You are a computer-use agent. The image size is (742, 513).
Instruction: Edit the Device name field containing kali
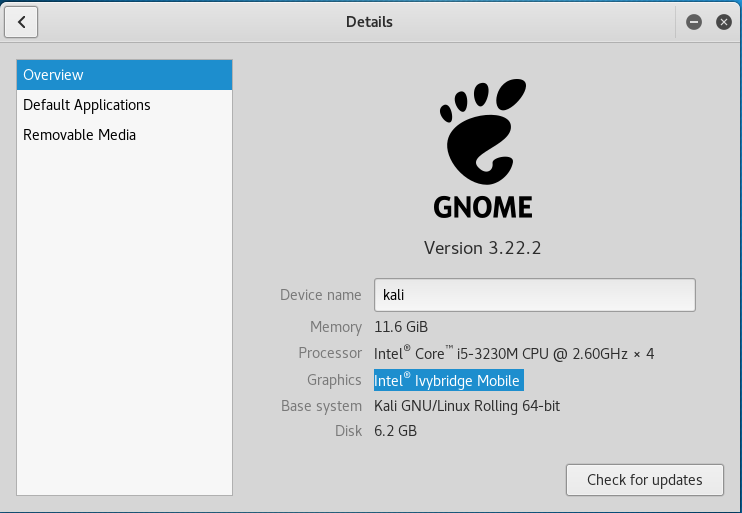[535, 295]
